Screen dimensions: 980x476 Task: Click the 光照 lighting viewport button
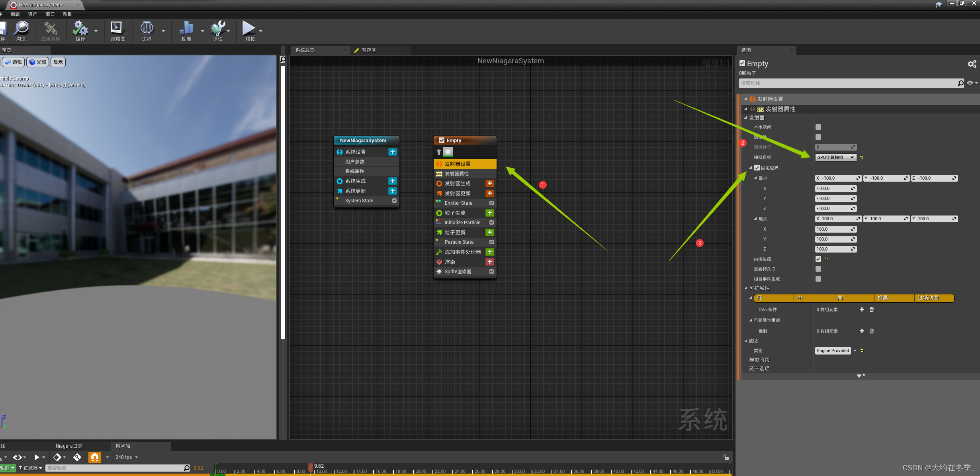coord(38,62)
